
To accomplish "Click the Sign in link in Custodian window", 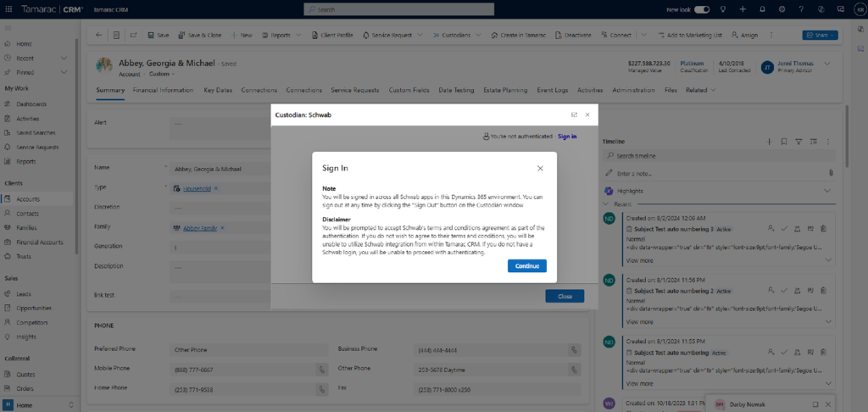I will (567, 136).
